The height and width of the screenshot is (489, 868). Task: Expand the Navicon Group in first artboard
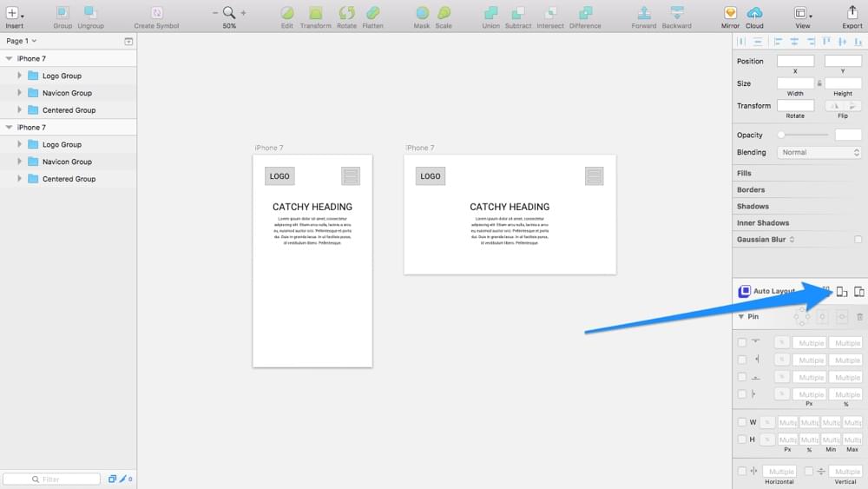tap(20, 93)
